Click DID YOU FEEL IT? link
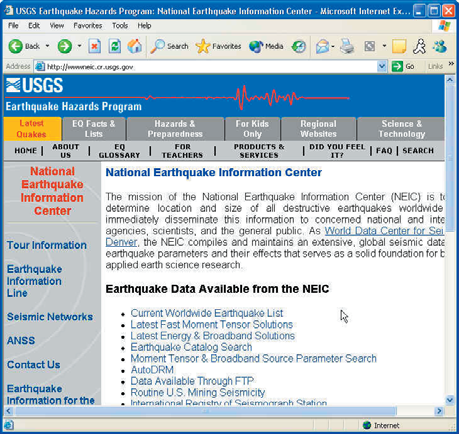 click(337, 151)
